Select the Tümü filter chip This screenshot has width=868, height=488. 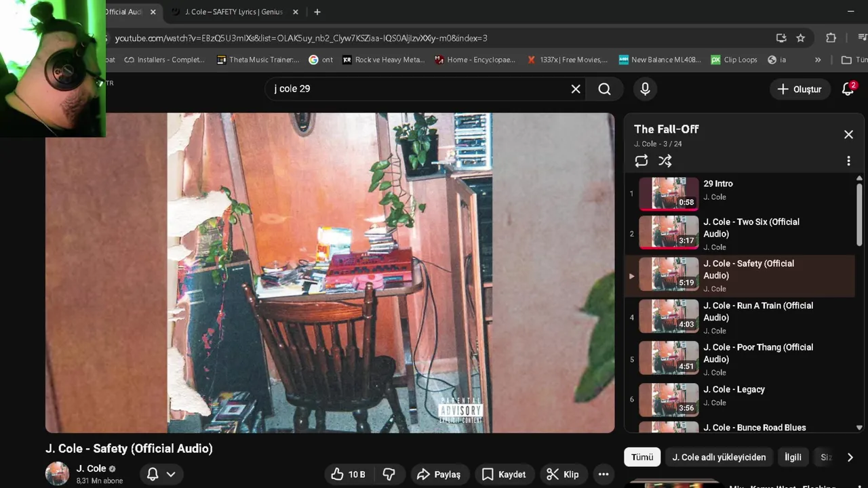[x=642, y=457]
